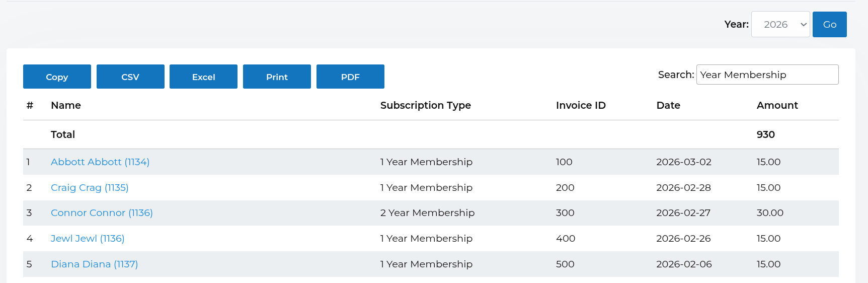Export the table as PDF

[x=350, y=77]
